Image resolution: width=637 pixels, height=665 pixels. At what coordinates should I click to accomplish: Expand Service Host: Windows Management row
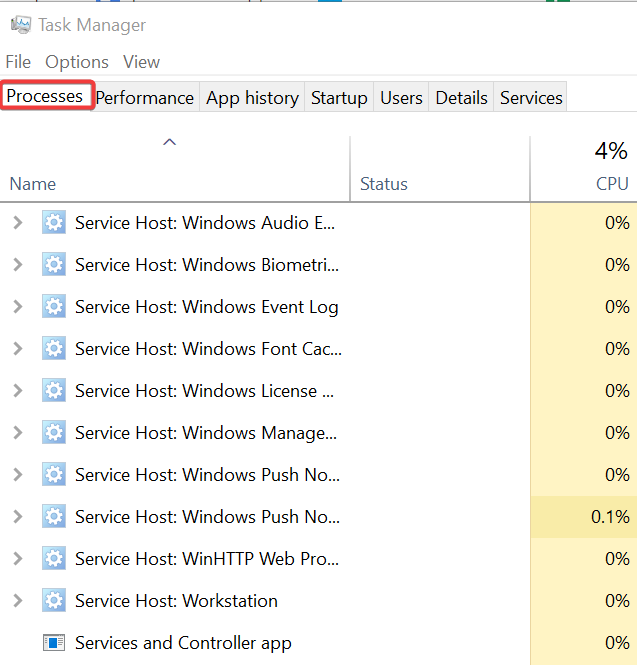[x=17, y=433]
